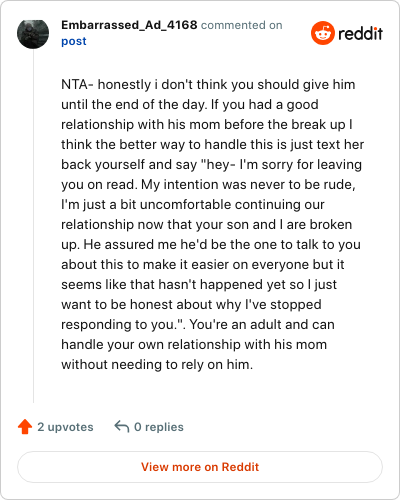Open the commenter's round avatar image
The height and width of the screenshot is (500, 400).
(33, 33)
